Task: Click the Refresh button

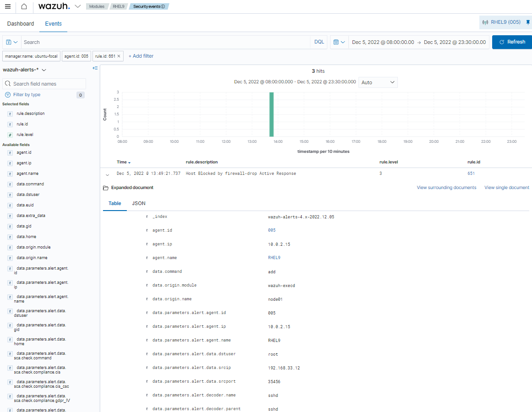Action: [x=512, y=42]
